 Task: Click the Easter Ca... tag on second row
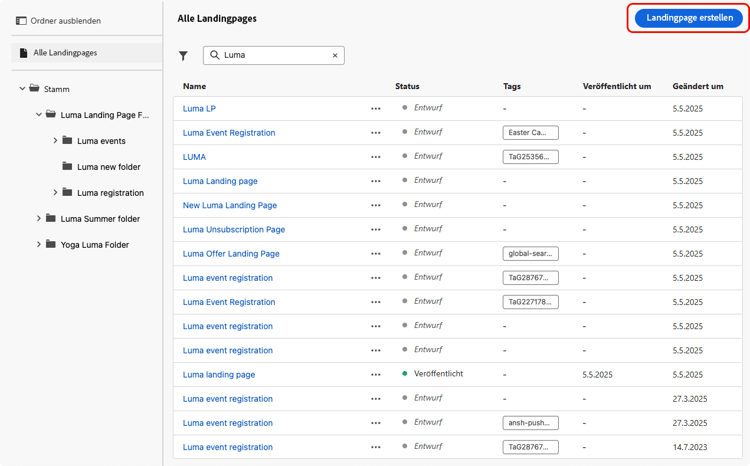(x=530, y=133)
